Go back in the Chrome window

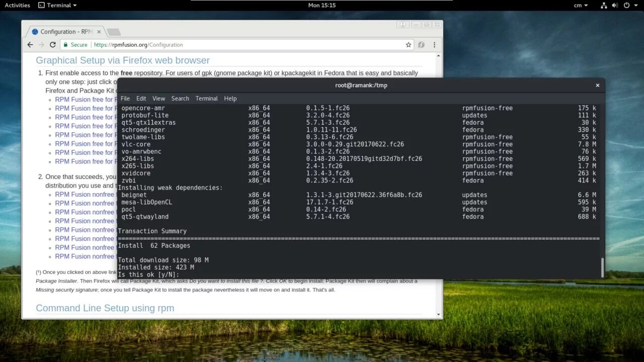coord(30,45)
